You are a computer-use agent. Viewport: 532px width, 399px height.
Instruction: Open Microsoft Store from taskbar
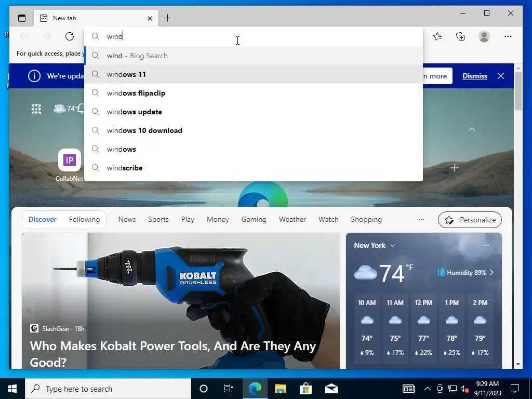click(305, 389)
